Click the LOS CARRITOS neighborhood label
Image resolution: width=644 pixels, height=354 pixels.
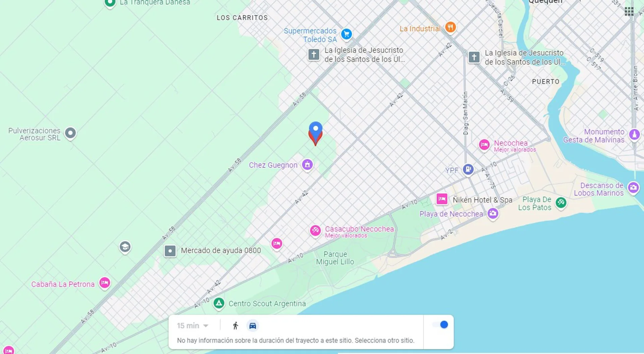tap(242, 18)
